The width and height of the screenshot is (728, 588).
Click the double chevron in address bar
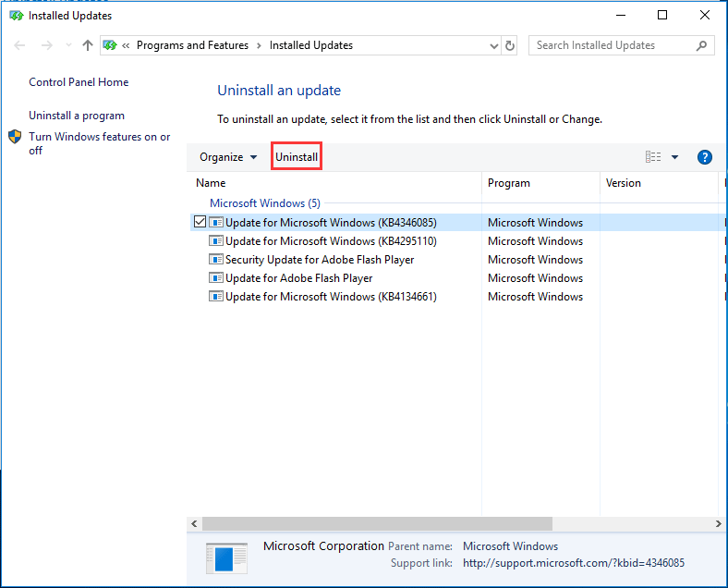(x=126, y=45)
